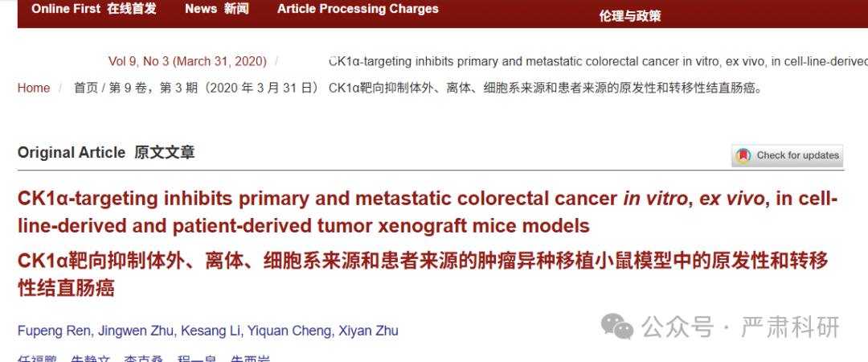
Task: Click the Check for updates bookmark icon
Action: [743, 156]
